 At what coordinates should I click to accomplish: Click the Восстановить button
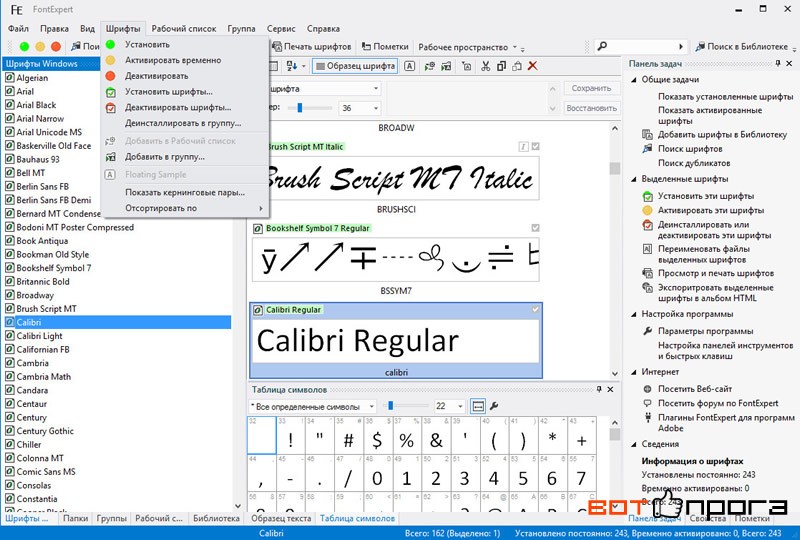click(591, 108)
